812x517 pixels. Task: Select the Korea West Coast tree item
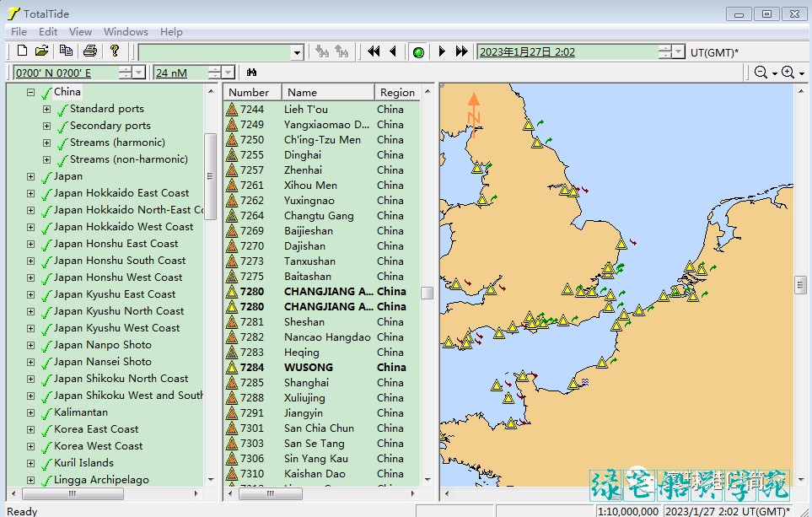pos(99,446)
